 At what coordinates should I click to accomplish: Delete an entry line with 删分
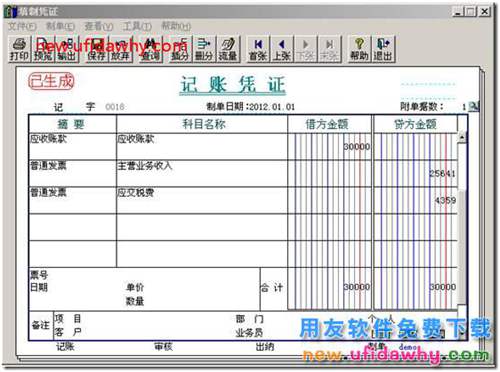(204, 49)
